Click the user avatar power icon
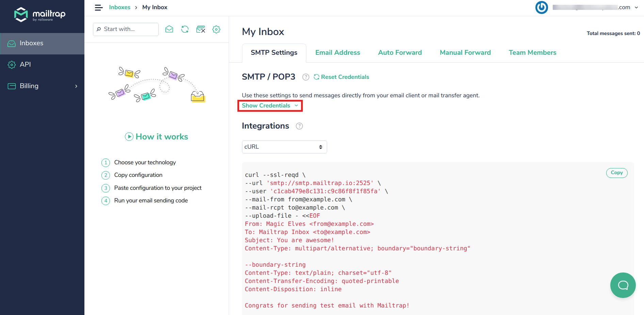This screenshot has width=644, height=315. (542, 7)
